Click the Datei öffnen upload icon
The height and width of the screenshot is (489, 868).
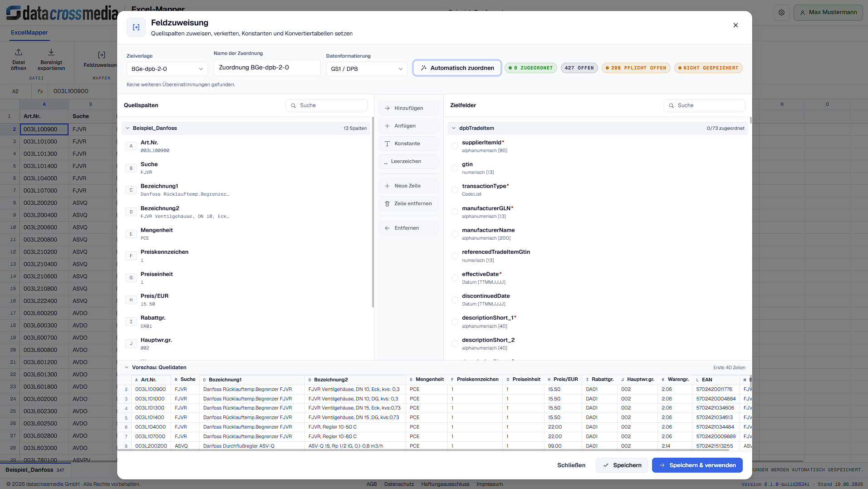(19, 52)
